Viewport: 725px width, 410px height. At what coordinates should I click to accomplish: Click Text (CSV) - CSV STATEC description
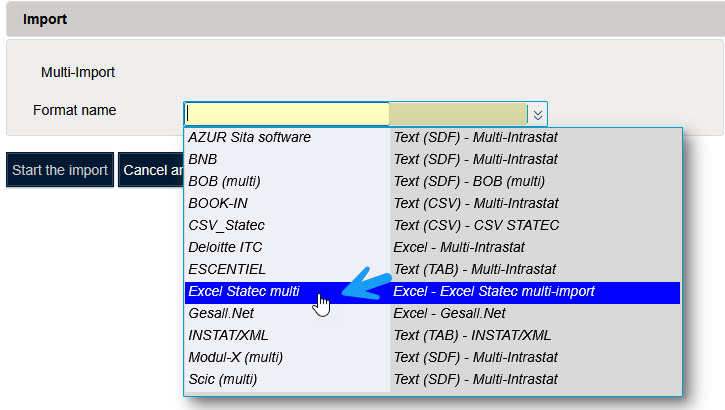(x=476, y=225)
